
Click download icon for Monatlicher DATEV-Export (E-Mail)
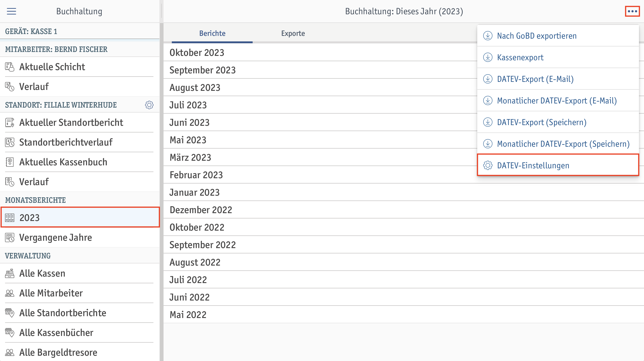[x=488, y=101]
